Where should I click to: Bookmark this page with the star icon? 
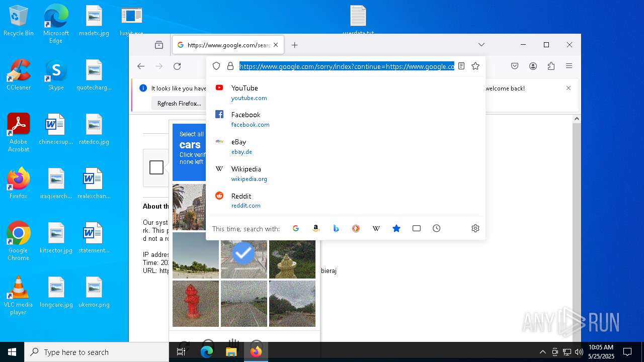(475, 66)
